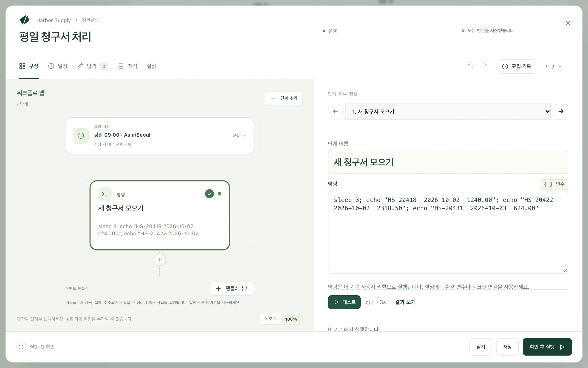This screenshot has height=368, width=588.
Task: Click the 확인 후 실행 button
Action: point(547,347)
